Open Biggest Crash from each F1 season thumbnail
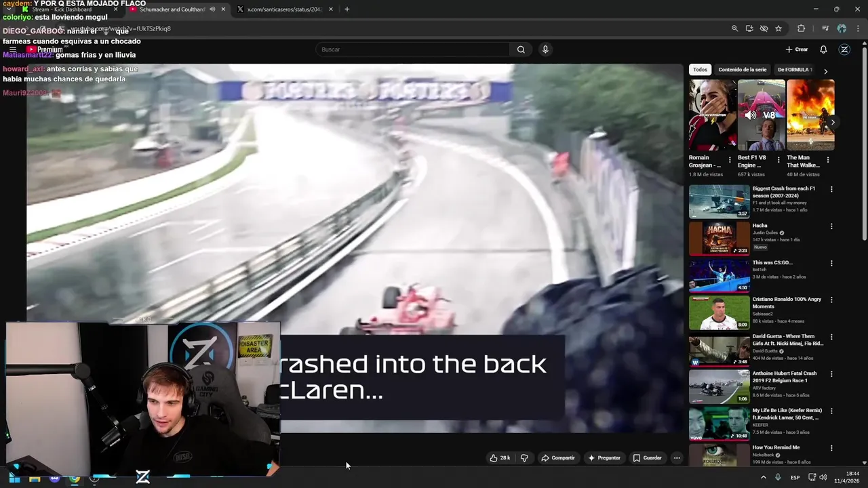Image resolution: width=868 pixels, height=488 pixels. tap(719, 201)
